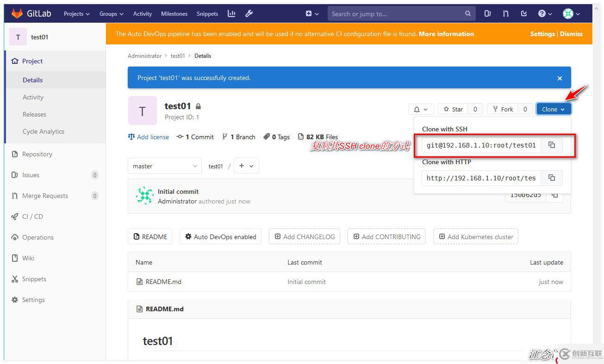Image resolution: width=604 pixels, height=364 pixels.
Task: Go to Snippets in top navbar
Action: pos(207,13)
